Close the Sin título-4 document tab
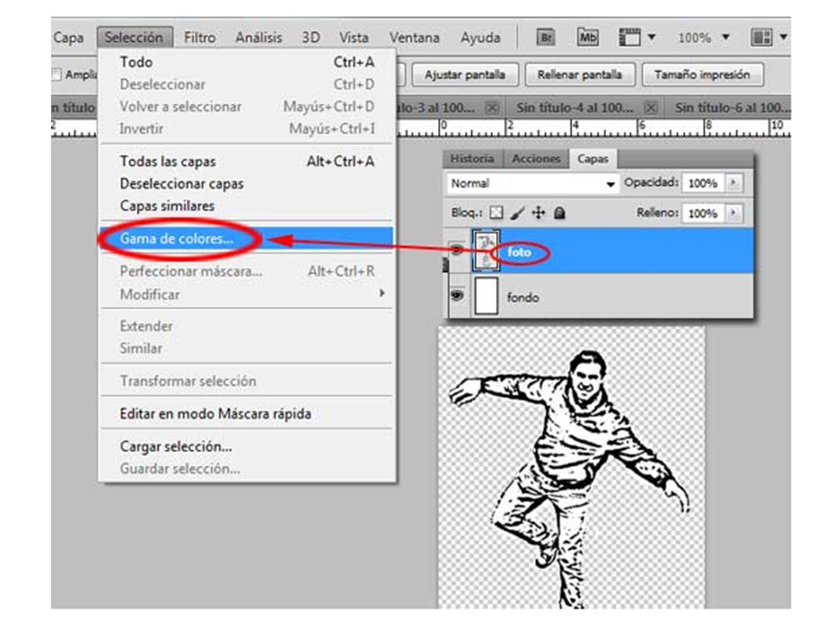The height and width of the screenshot is (630, 840). tap(650, 108)
